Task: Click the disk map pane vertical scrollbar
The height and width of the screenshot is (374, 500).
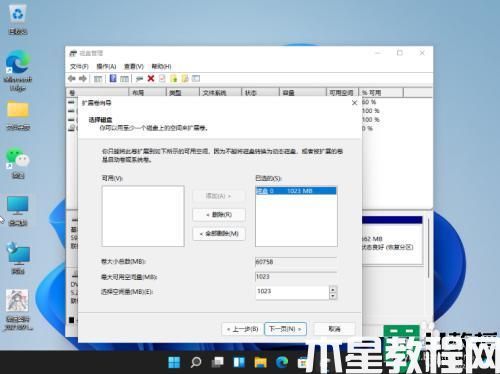Action: point(429,248)
